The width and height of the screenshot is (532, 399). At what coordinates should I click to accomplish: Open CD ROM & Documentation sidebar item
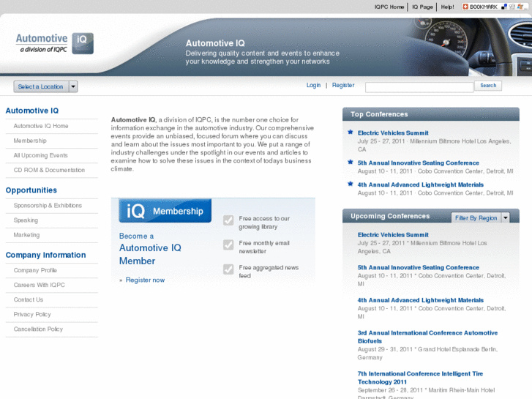coord(49,170)
